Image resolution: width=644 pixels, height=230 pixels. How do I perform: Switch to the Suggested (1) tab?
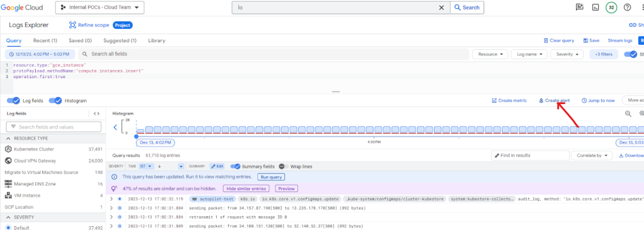click(x=120, y=41)
